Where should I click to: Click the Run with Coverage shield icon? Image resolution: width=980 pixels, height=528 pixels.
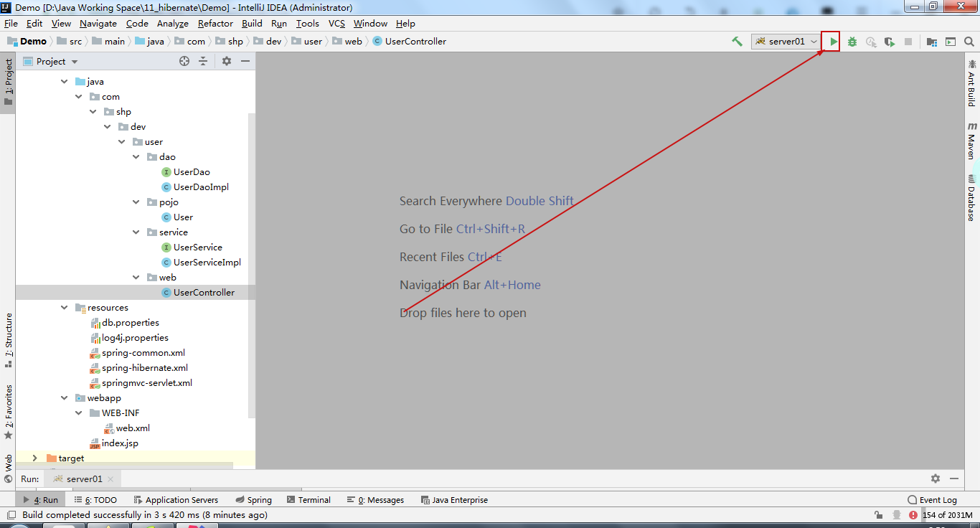coord(890,42)
